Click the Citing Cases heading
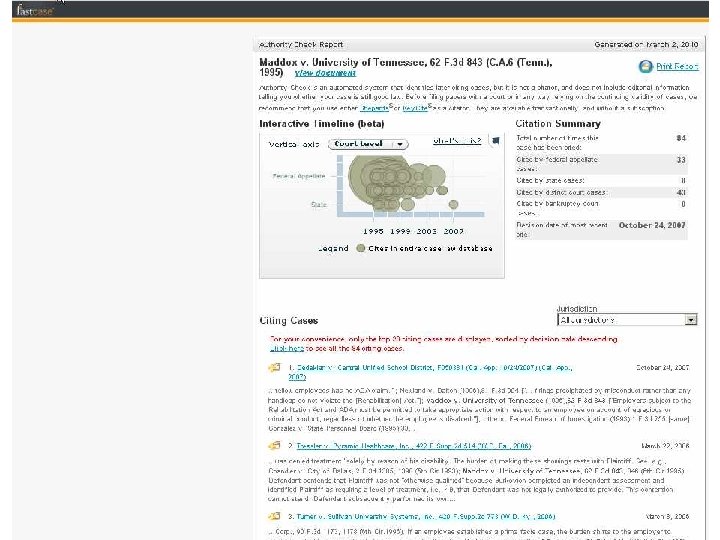720x540 pixels. 289,321
